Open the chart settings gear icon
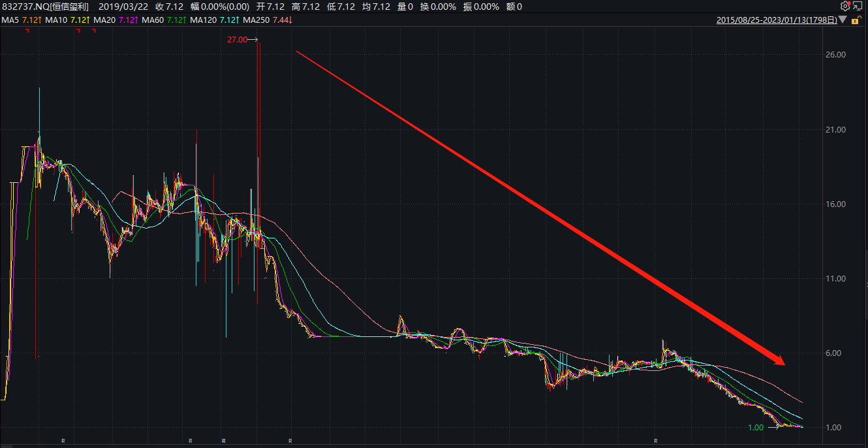The image size is (868, 448). (x=845, y=7)
